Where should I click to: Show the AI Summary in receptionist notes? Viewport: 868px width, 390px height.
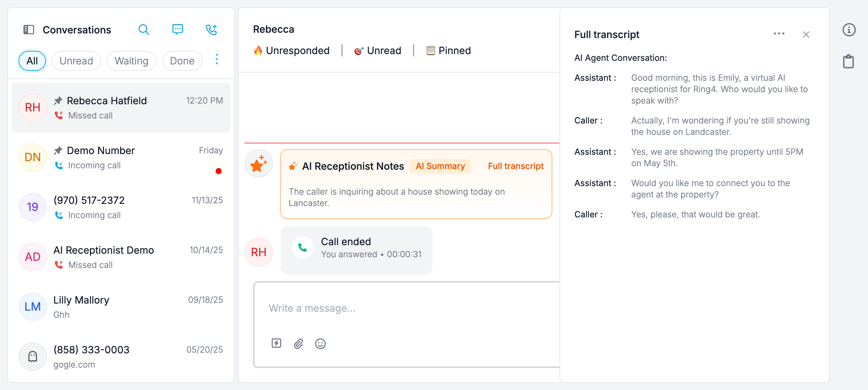pyautogui.click(x=440, y=166)
